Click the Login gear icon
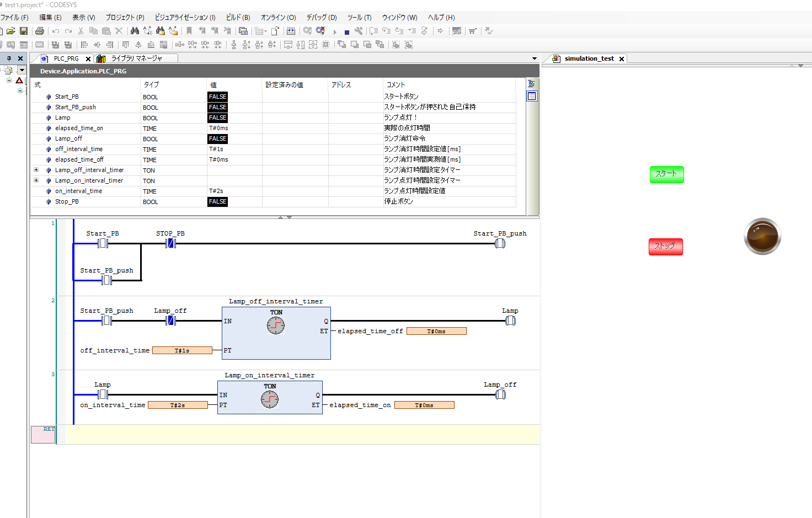This screenshot has height=518, width=812. 308,31
